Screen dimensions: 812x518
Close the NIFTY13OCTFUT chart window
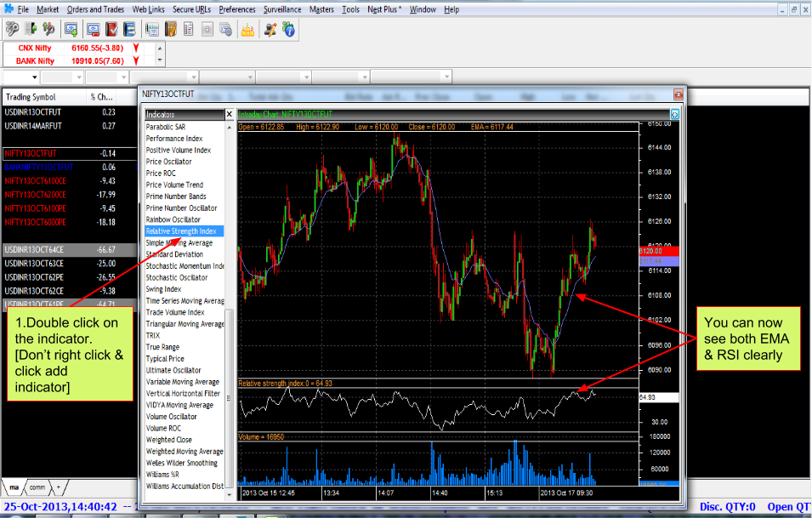[x=679, y=94]
